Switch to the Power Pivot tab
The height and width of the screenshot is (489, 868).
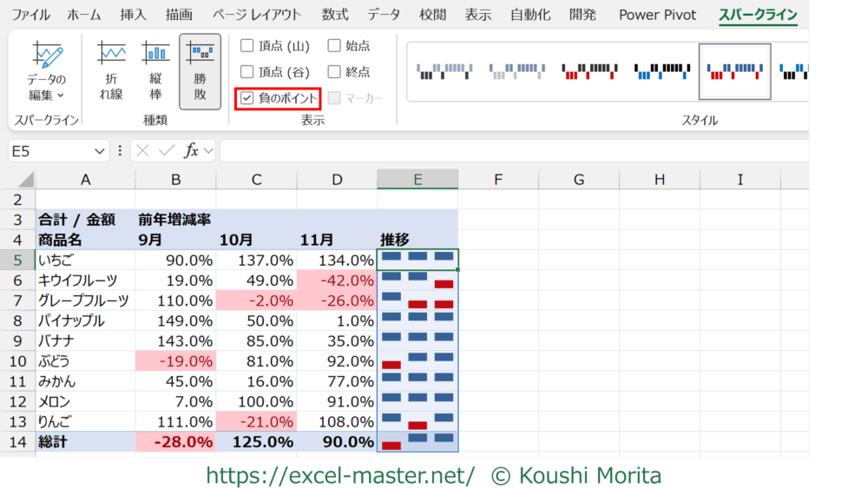click(x=657, y=15)
